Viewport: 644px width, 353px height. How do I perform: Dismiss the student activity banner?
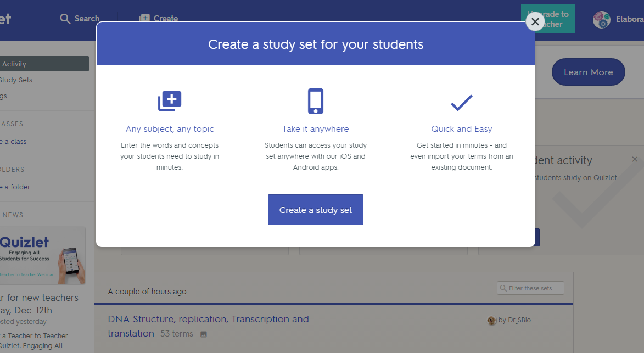tap(635, 160)
